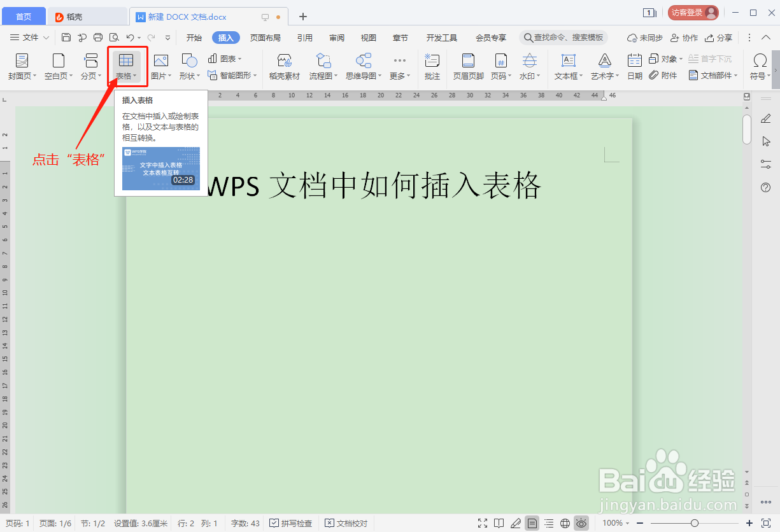Viewport: 780px width, 532px height.
Task: Click the print preview icon
Action: (114, 38)
